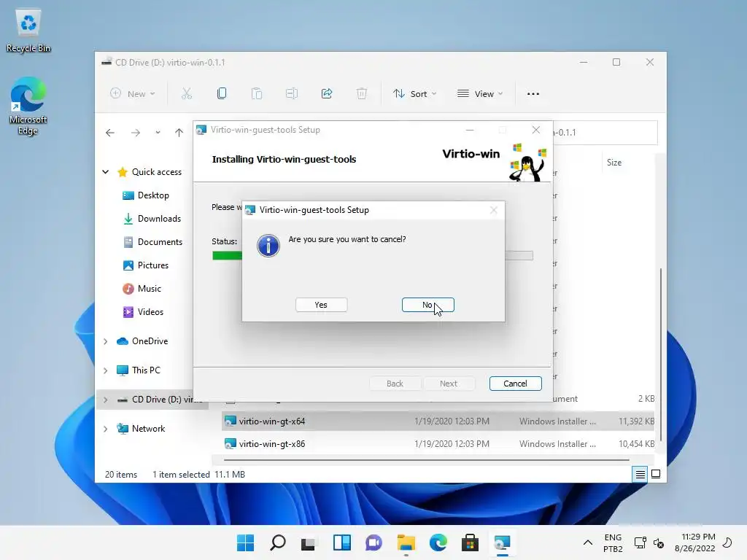Click the Cut icon in Explorer toolbar
The image size is (747, 560).
pos(186,94)
